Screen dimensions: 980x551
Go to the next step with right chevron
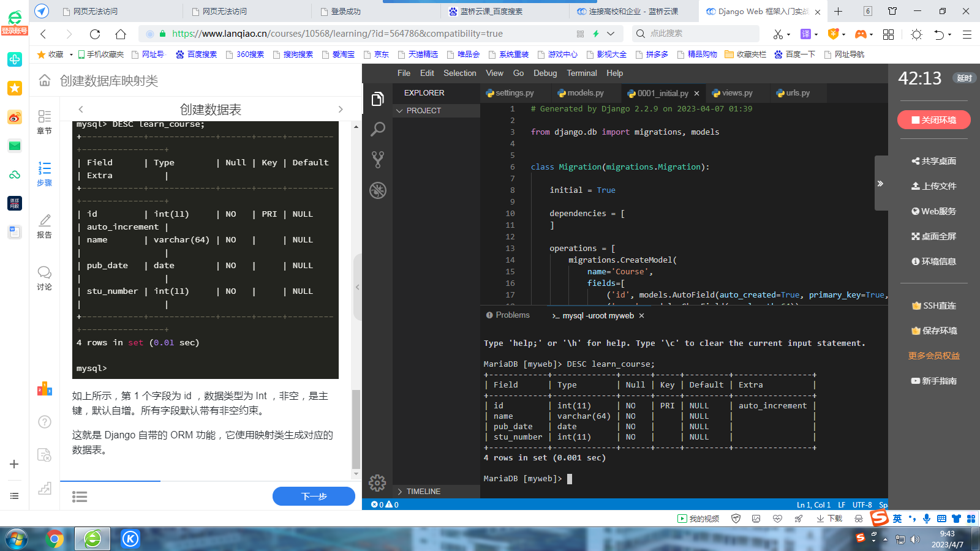click(x=341, y=110)
